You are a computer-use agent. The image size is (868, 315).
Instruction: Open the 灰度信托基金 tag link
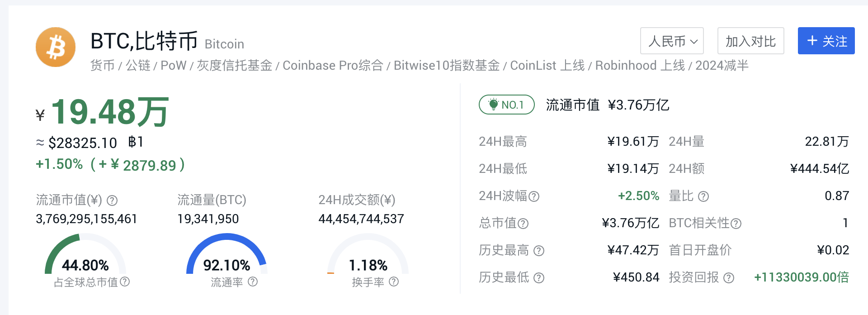[x=235, y=66]
